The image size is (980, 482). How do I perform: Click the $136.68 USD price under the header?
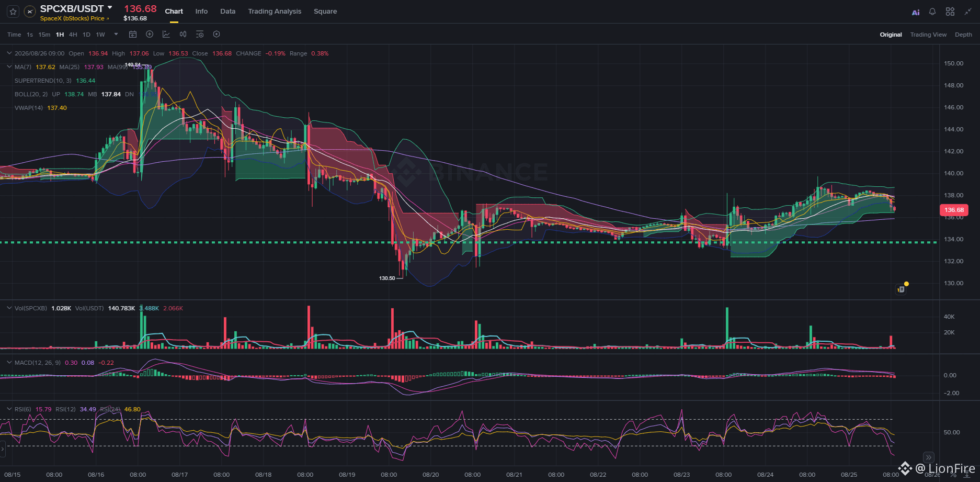coord(135,18)
